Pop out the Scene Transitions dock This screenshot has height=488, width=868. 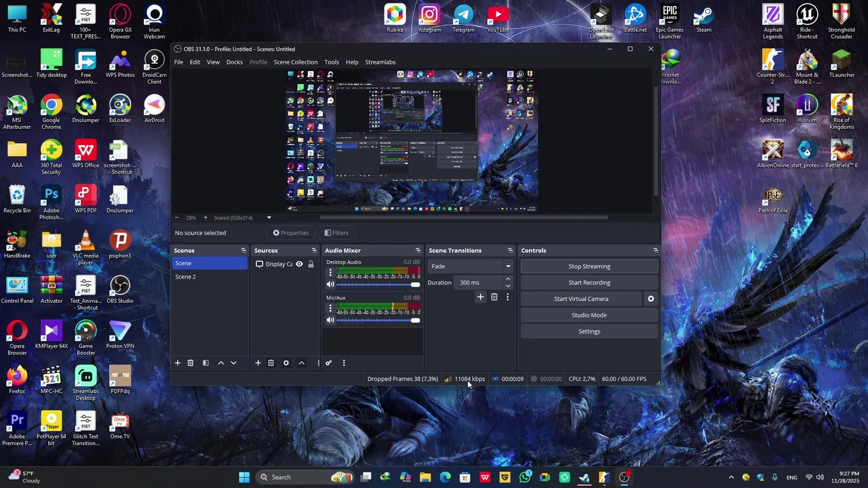pyautogui.click(x=511, y=251)
